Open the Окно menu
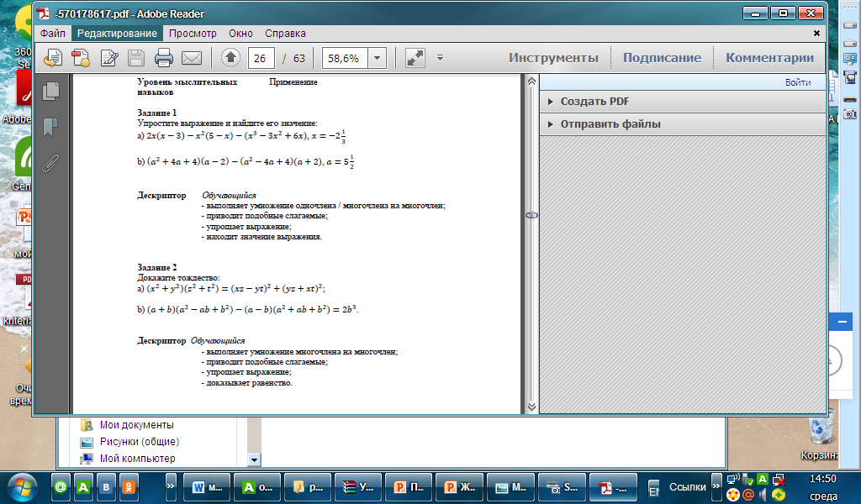This screenshot has width=861, height=504. 240,34
